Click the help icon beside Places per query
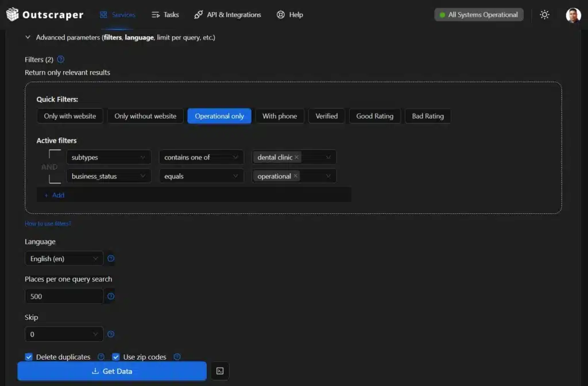Screen dimensions: 588x386 tap(110, 296)
